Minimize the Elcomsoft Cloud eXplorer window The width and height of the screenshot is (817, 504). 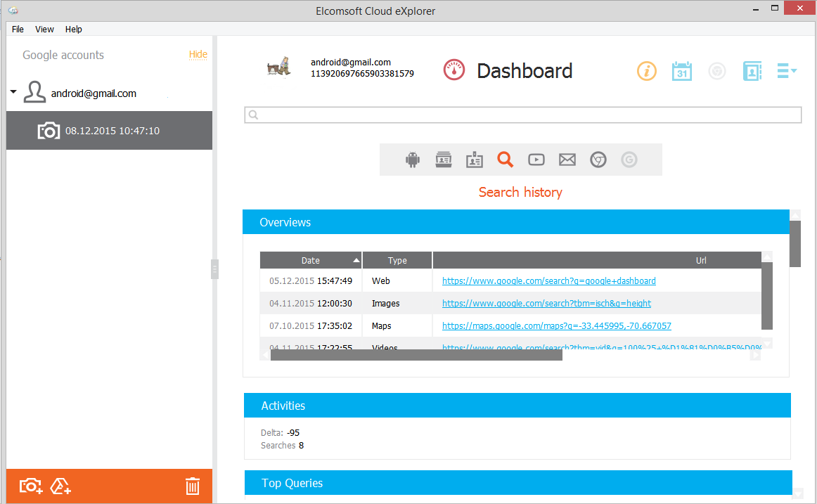point(756,9)
